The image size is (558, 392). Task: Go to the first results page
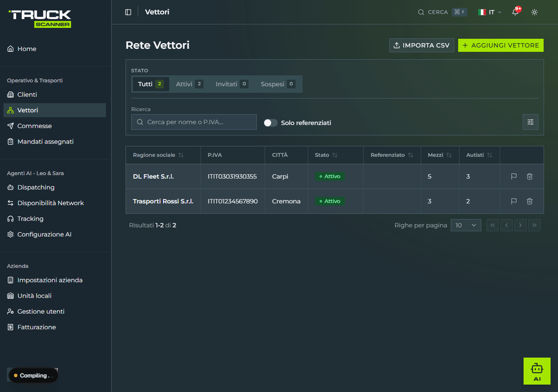493,225
